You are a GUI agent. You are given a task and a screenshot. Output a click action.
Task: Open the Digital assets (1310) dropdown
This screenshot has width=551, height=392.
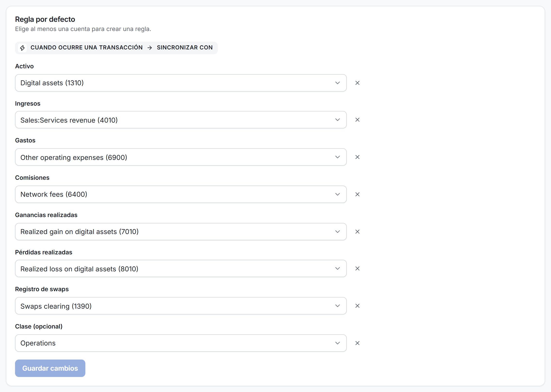pyautogui.click(x=181, y=83)
